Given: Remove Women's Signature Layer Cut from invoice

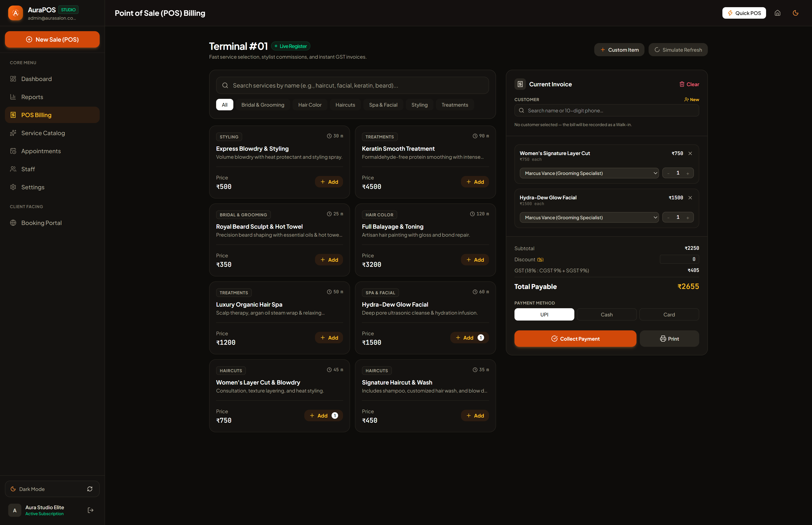Looking at the screenshot, I should click(690, 153).
